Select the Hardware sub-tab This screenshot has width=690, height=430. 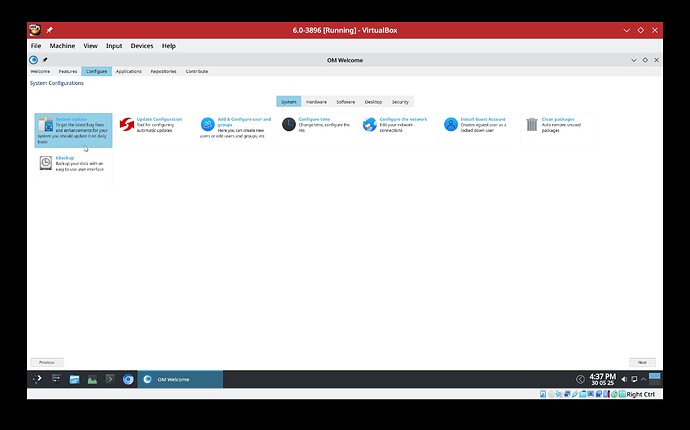click(x=316, y=102)
